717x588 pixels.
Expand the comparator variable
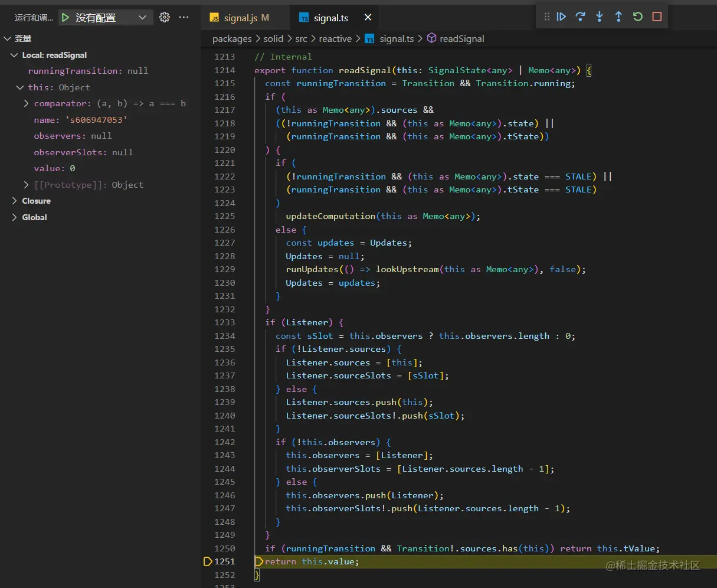tap(26, 104)
